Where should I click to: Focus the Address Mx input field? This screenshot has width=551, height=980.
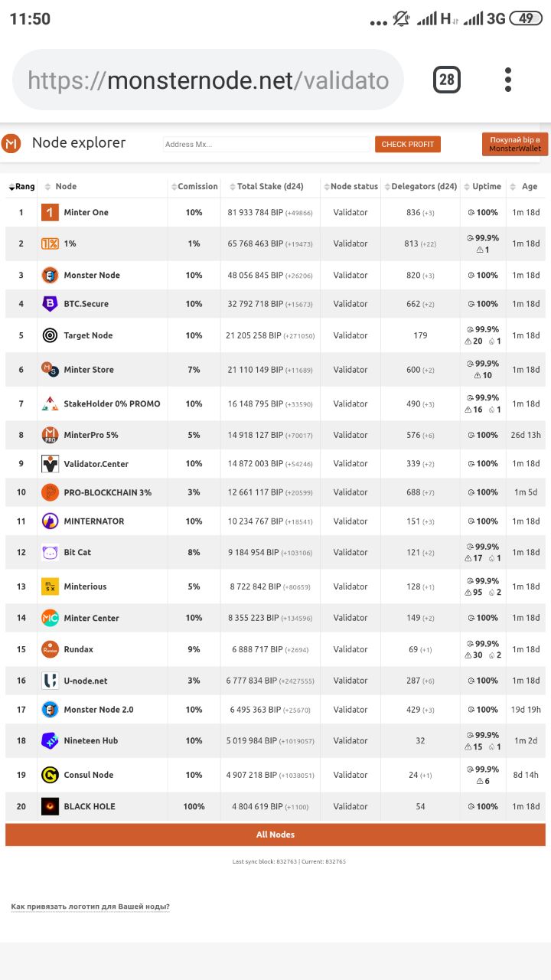pyautogui.click(x=266, y=144)
